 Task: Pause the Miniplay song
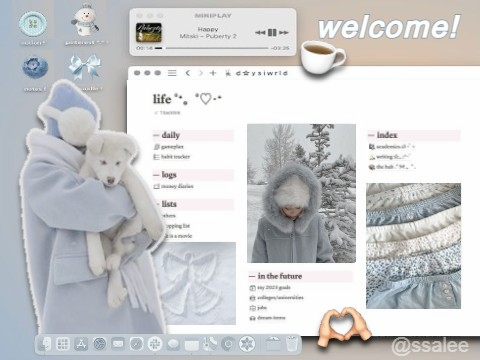[x=272, y=32]
